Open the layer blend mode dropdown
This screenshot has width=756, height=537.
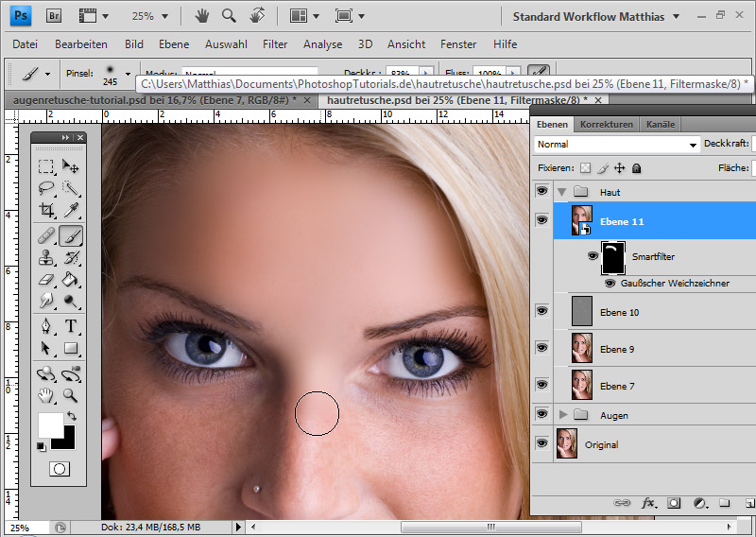pos(615,145)
